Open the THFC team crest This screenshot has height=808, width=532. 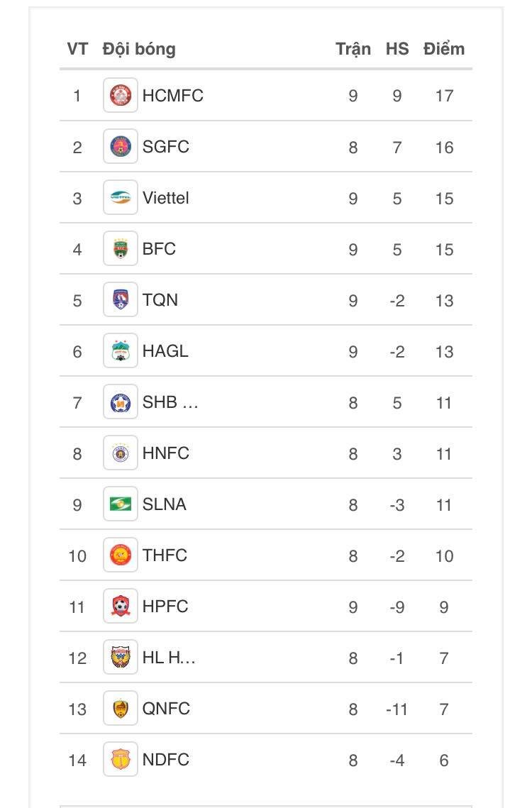(120, 555)
